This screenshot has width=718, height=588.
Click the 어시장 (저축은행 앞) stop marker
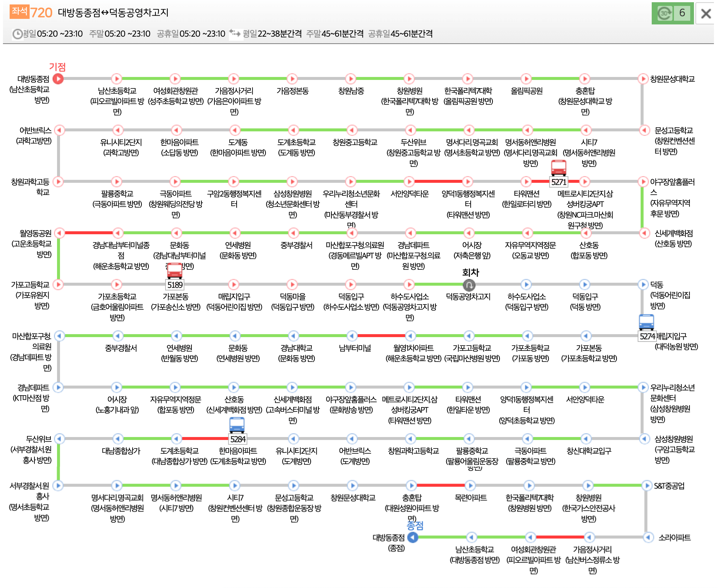click(x=469, y=233)
